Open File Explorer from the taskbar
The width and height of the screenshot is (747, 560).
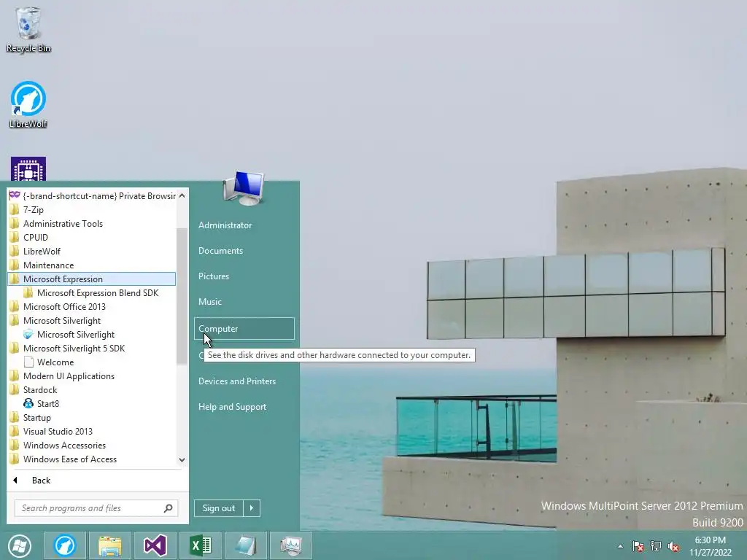tap(110, 545)
